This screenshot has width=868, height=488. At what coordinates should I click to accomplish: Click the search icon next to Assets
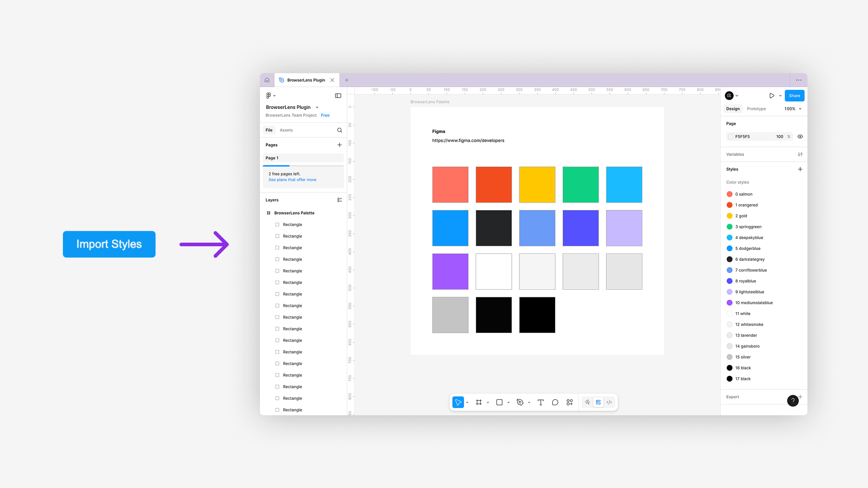(x=340, y=130)
